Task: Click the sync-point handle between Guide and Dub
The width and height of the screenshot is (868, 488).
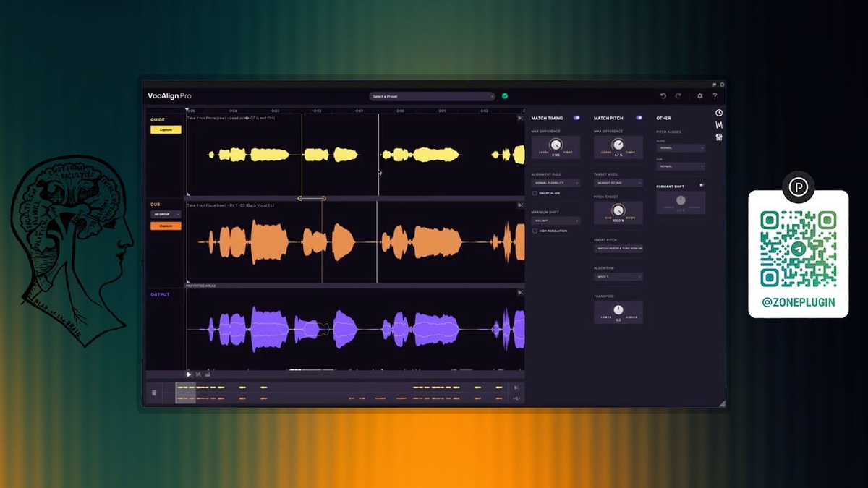Action: [312, 198]
